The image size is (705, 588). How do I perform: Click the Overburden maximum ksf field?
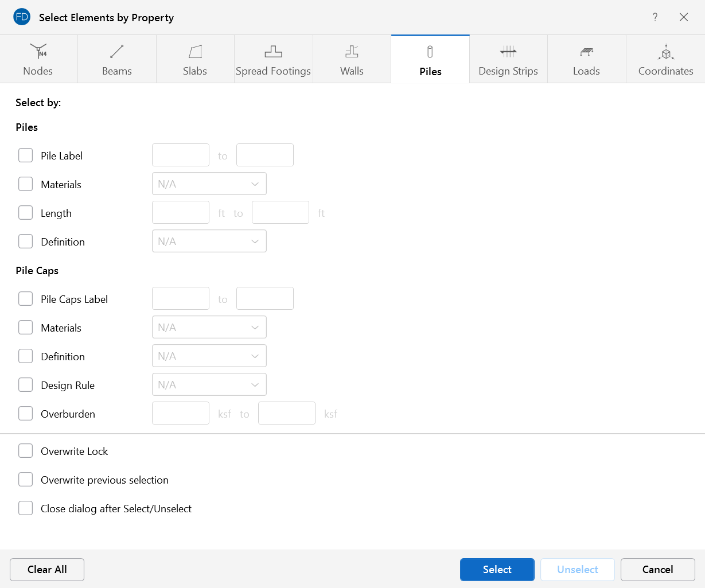coord(286,414)
